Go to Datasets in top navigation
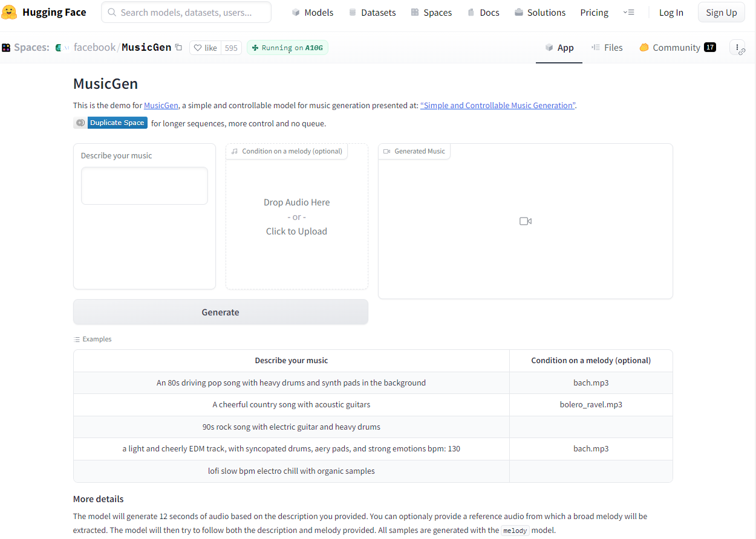Screen dimensions: 756x539 372,12
